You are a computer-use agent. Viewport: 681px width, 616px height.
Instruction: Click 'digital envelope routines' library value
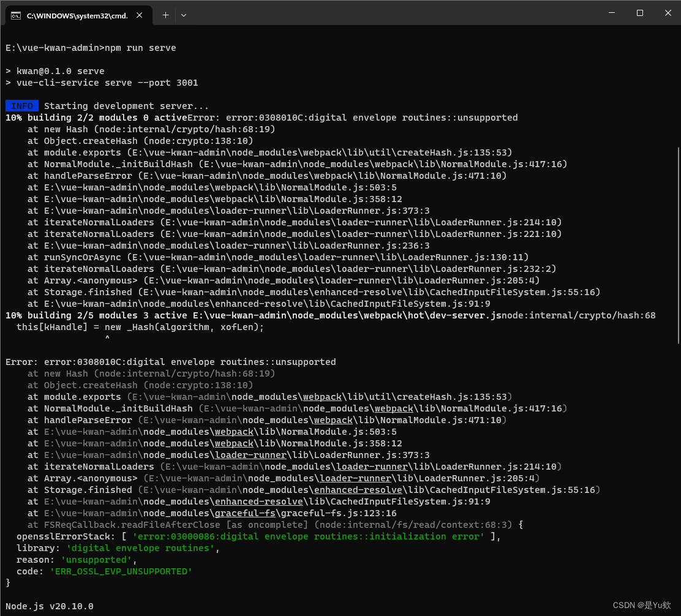pyautogui.click(x=140, y=548)
